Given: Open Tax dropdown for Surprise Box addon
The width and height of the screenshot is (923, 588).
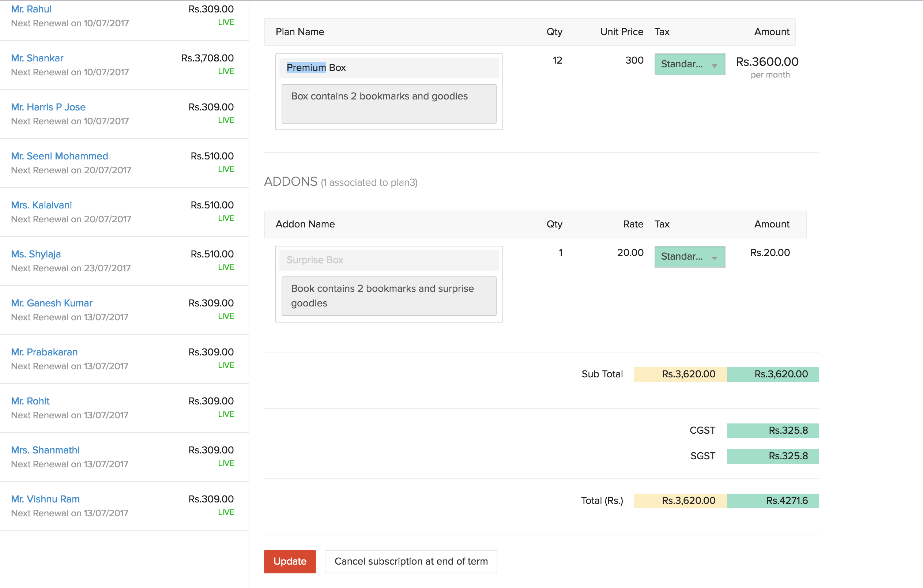Looking at the screenshot, I should [689, 256].
